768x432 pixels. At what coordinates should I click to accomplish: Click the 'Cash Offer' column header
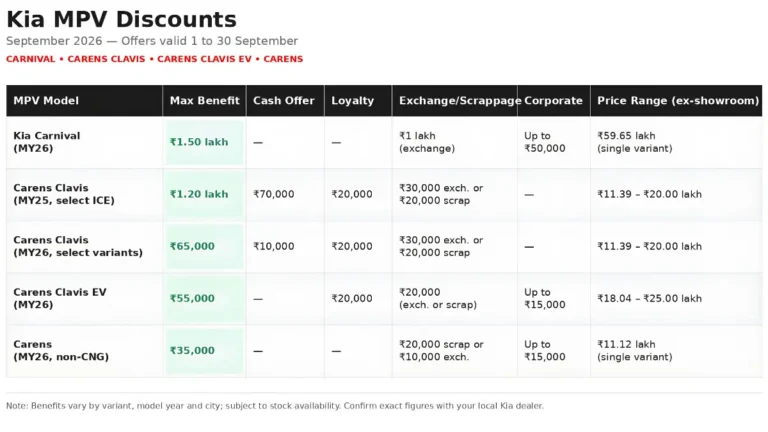tap(284, 100)
